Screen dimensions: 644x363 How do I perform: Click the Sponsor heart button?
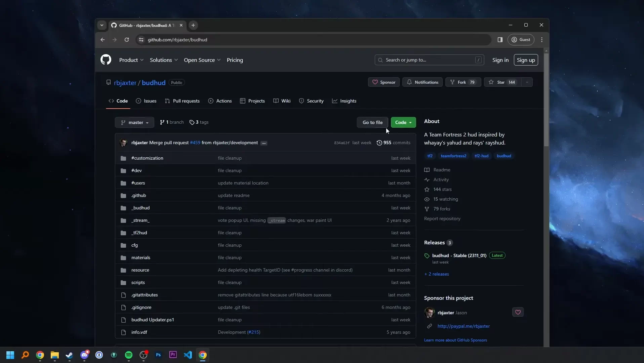pyautogui.click(x=384, y=82)
